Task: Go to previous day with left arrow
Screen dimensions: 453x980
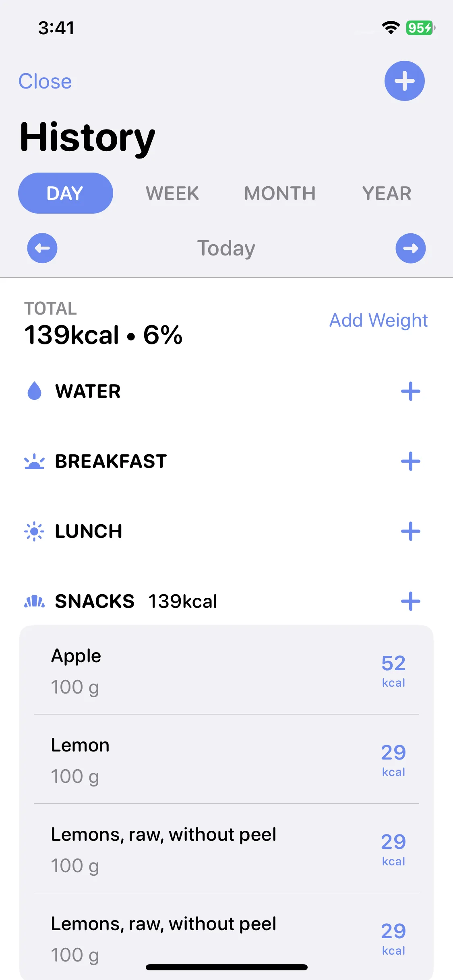Action: (x=42, y=248)
